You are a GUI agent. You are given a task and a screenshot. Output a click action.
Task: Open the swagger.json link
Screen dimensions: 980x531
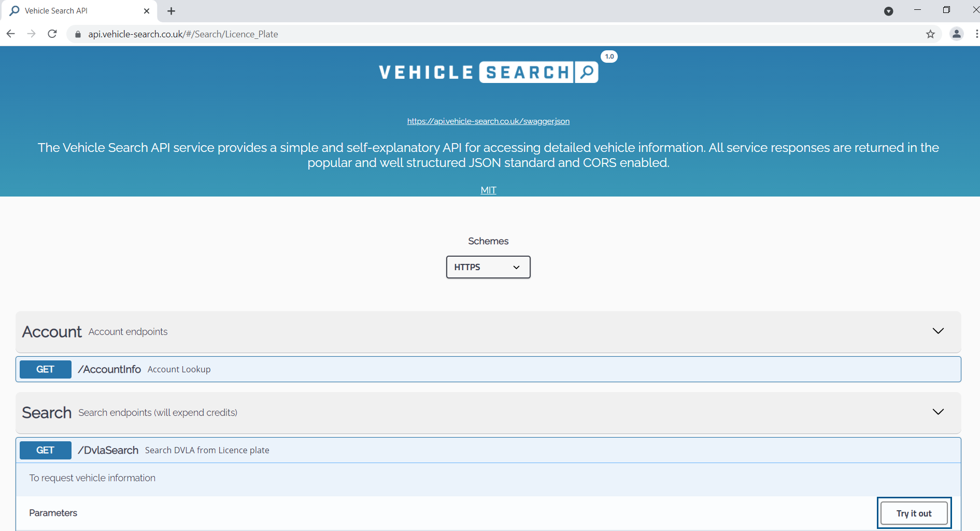tap(488, 121)
